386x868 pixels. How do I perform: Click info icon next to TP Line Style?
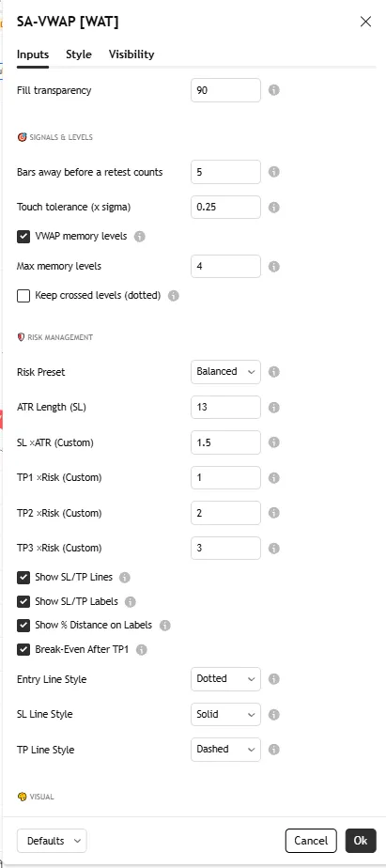pos(273,750)
